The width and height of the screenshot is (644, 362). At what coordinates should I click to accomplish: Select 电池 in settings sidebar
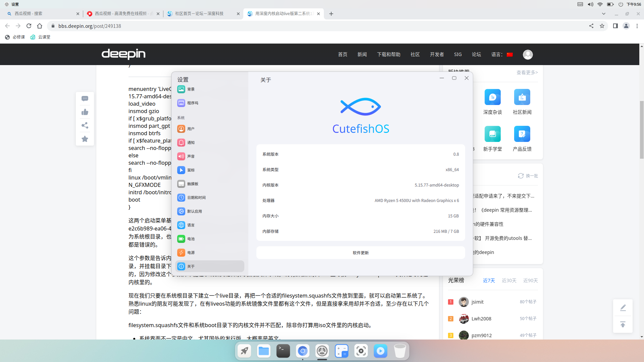[x=191, y=239]
